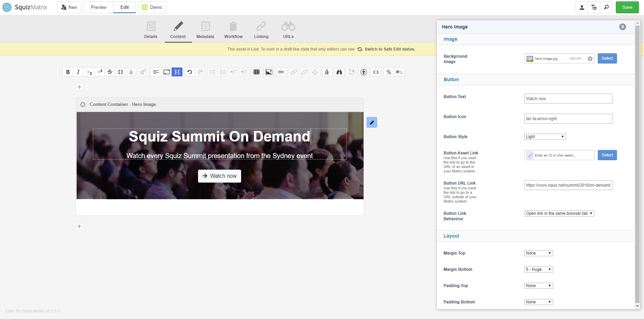Toggle bold formatting in the editor toolbar

68,72
